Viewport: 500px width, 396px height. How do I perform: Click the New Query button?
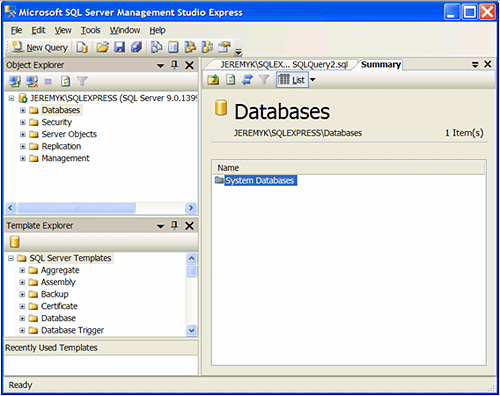[x=40, y=47]
